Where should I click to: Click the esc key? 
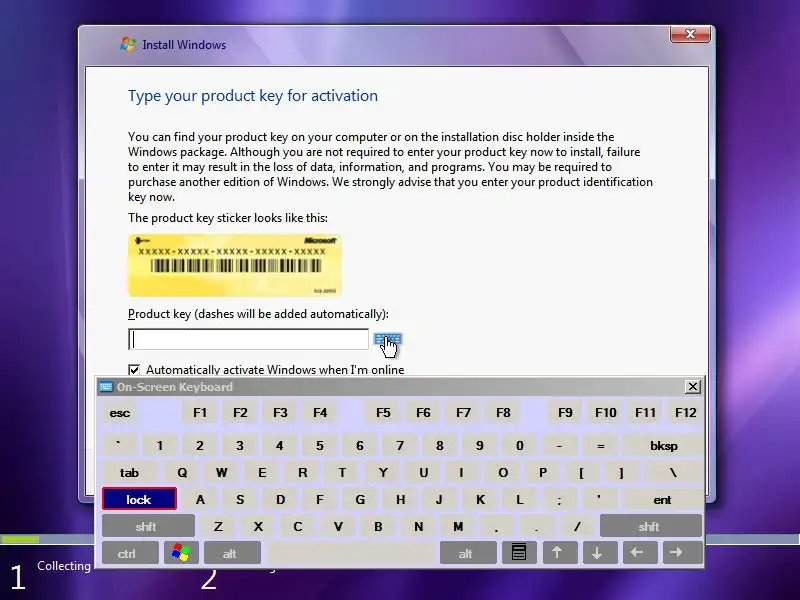click(x=120, y=413)
